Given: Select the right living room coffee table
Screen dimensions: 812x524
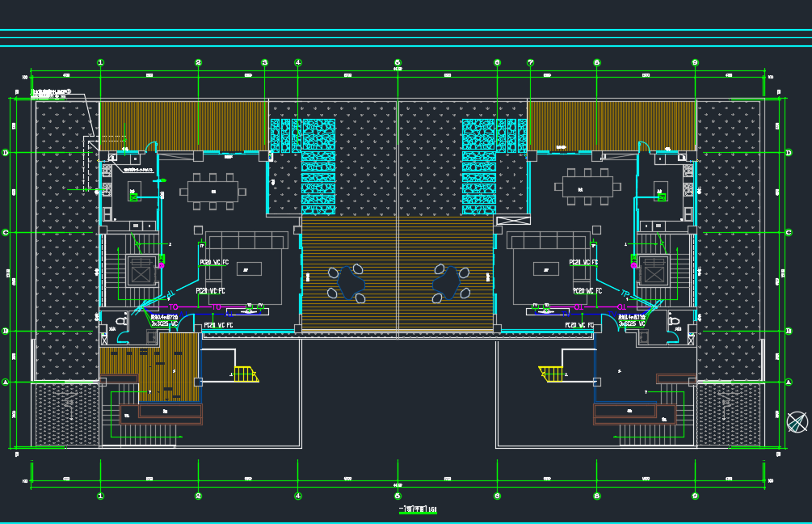Looking at the screenshot, I should coord(546,269).
